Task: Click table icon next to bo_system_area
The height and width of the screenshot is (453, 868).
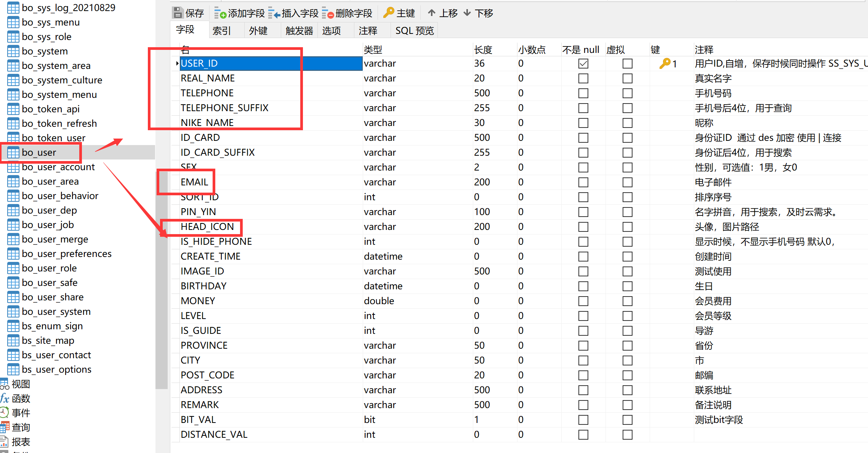Action: [x=13, y=66]
